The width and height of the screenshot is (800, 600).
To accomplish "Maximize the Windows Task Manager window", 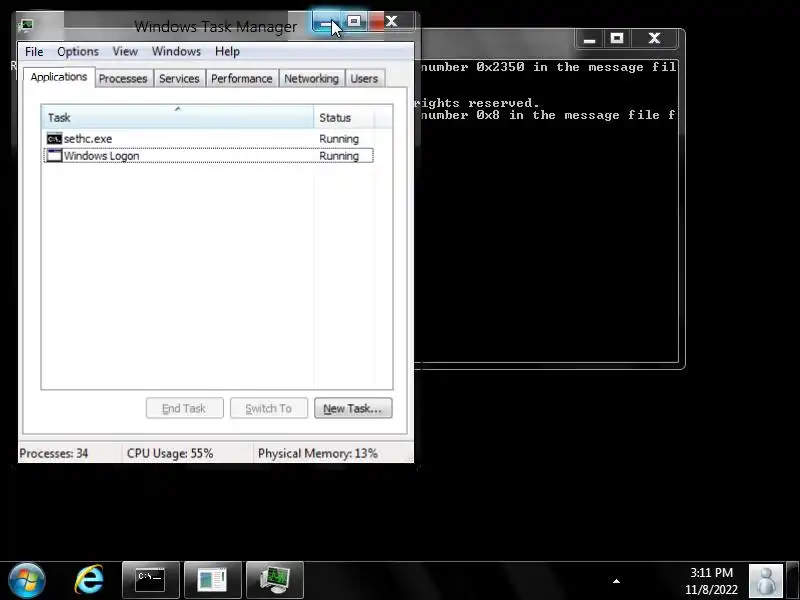I will (x=354, y=21).
